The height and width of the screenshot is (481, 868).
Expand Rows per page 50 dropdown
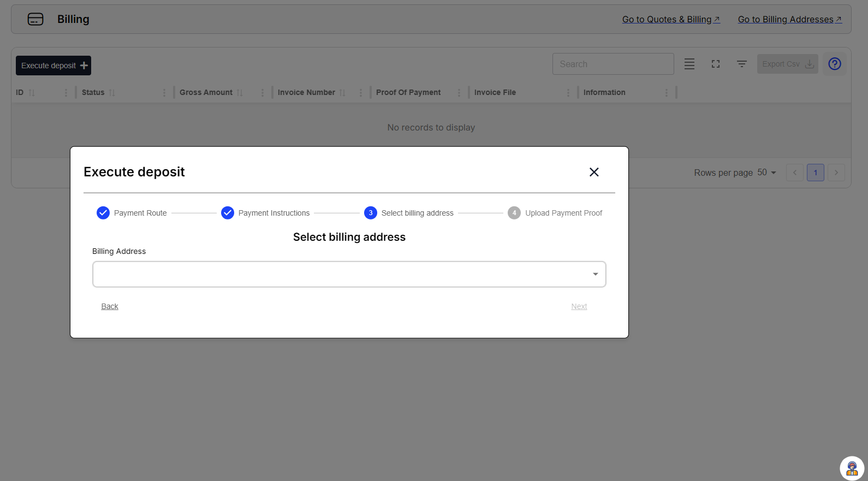[x=766, y=173]
